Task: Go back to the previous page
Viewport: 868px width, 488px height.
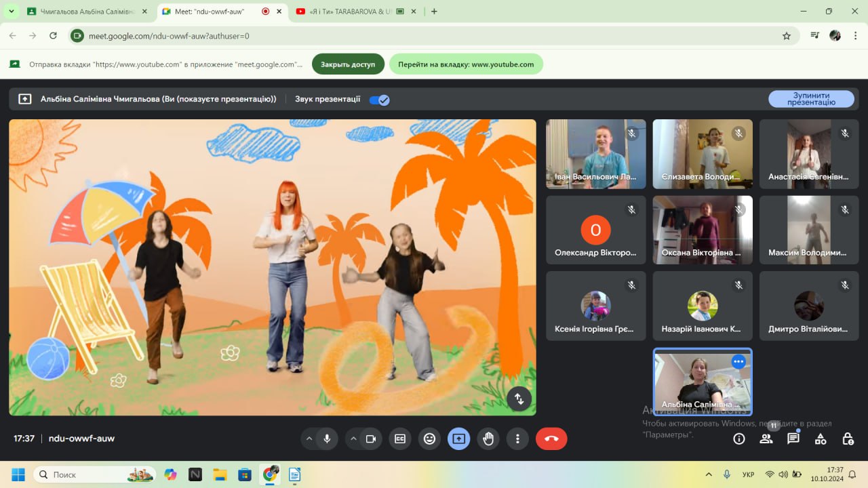Action: coord(13,36)
